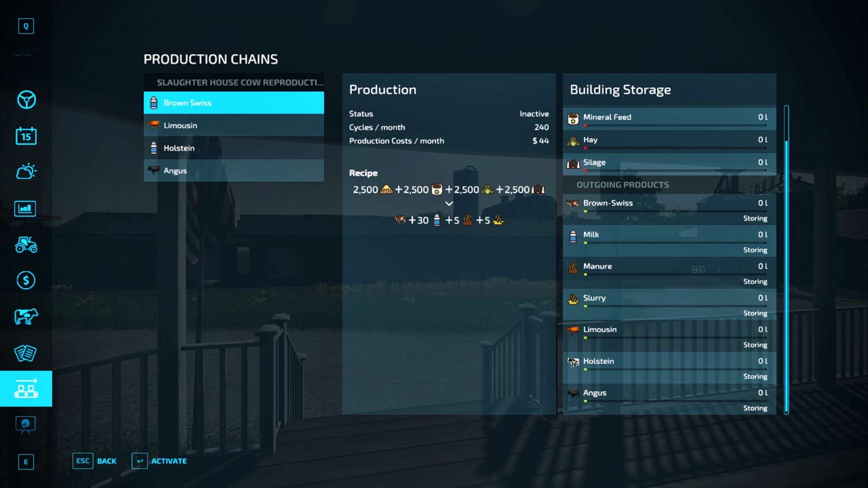Viewport: 868px width, 488px height.
Task: Open the statistics/analytics chart icon
Action: pos(26,208)
